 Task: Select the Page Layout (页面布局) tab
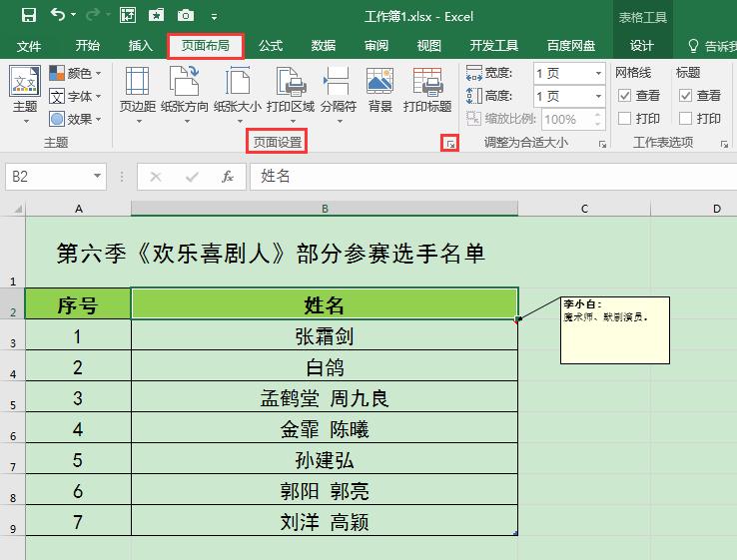click(206, 45)
